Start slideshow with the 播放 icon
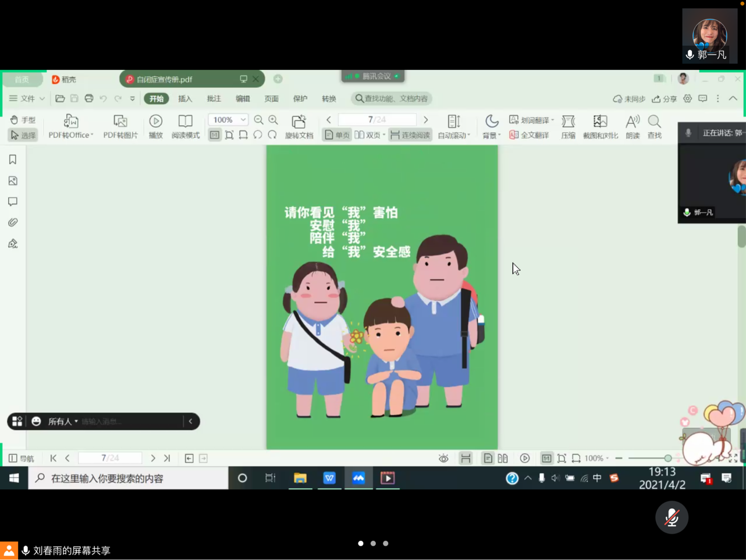 (x=155, y=121)
